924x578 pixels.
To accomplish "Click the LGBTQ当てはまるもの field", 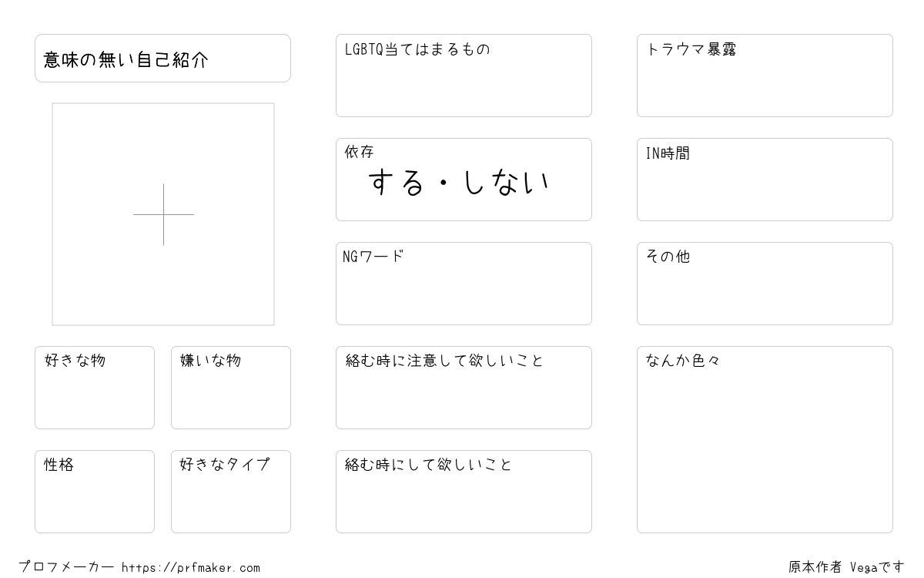I will coord(464,76).
